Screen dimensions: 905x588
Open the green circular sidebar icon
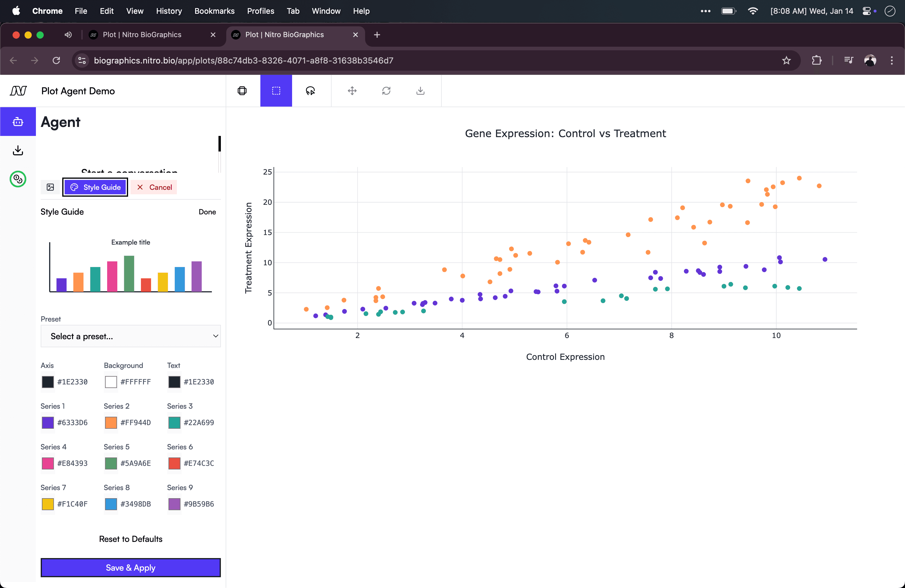coord(18,179)
